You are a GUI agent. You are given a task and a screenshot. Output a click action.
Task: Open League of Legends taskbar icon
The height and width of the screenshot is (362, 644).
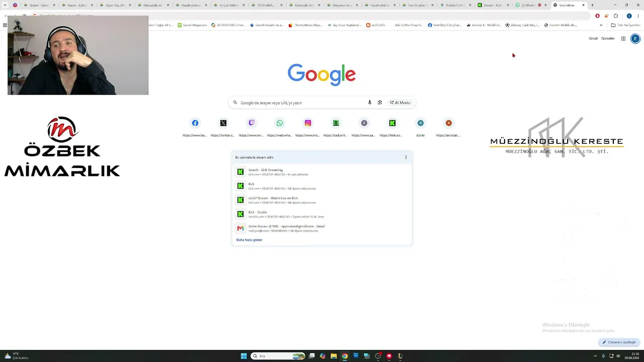click(400, 356)
